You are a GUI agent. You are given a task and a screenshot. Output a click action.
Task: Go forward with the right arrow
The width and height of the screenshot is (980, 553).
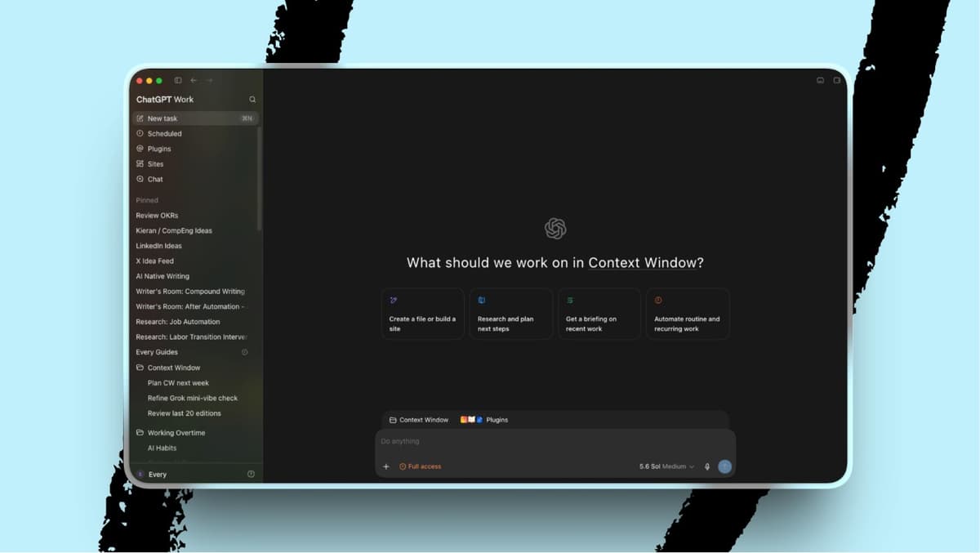click(209, 80)
